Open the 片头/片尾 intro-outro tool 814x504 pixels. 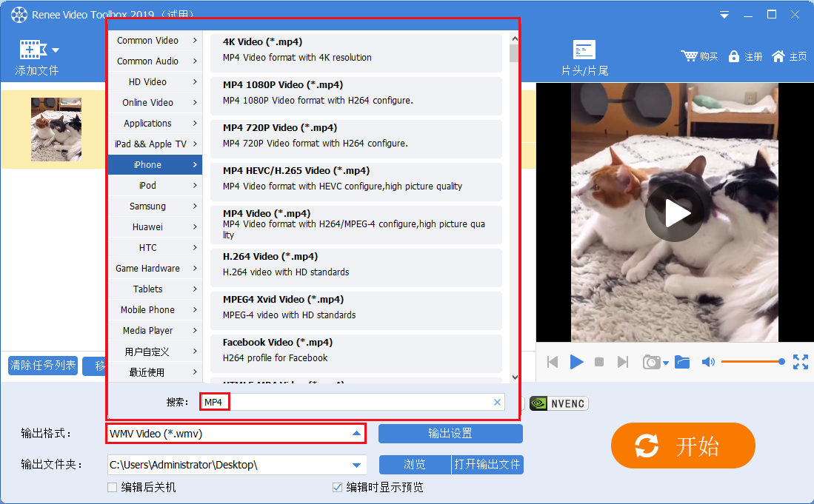coord(584,57)
